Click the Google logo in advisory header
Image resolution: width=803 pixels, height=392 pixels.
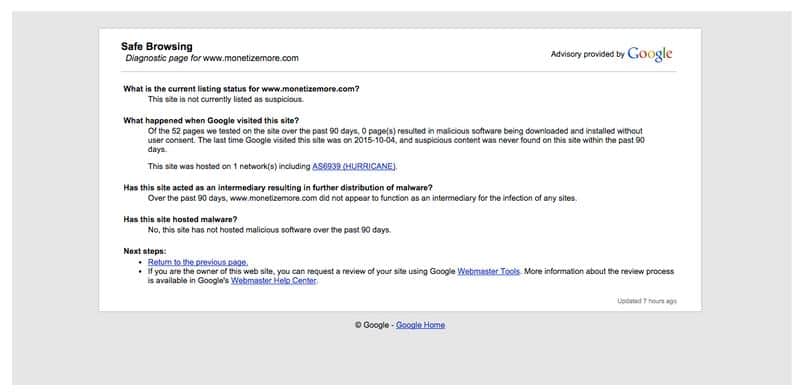coord(649,54)
